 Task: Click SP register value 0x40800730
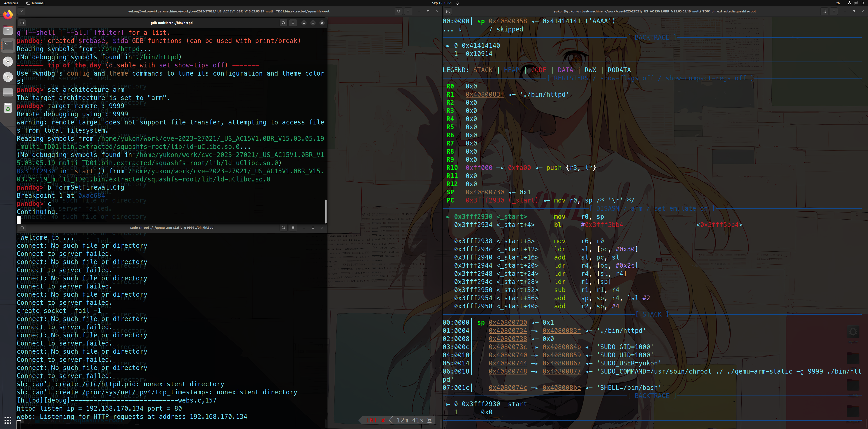pos(484,192)
